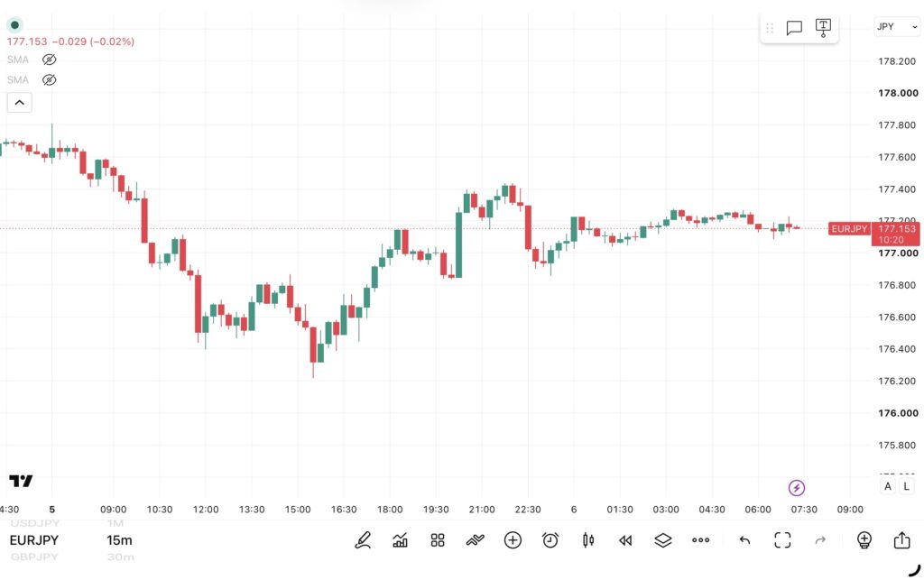Show the second SMA indicator via its eye icon
Image resolution: width=924 pixels, height=580 pixels.
(x=50, y=79)
